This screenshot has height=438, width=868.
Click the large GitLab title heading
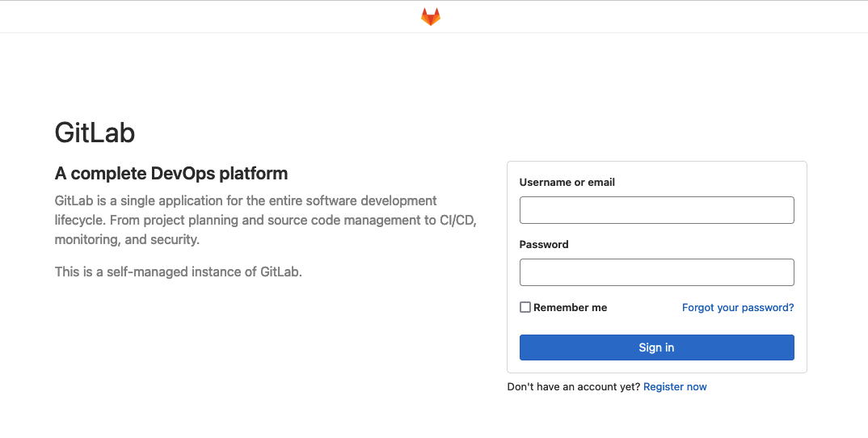[x=95, y=133]
